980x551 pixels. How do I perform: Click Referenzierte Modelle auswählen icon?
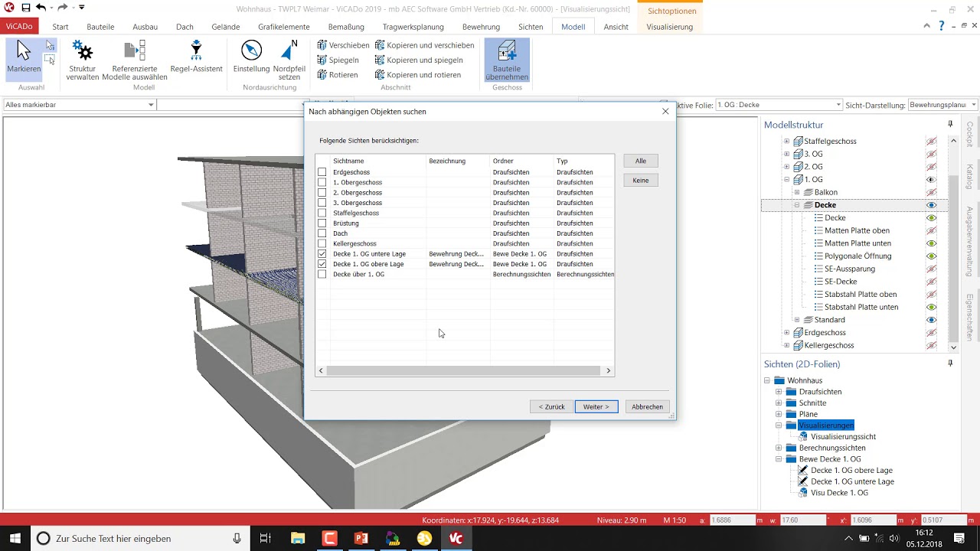(x=135, y=51)
